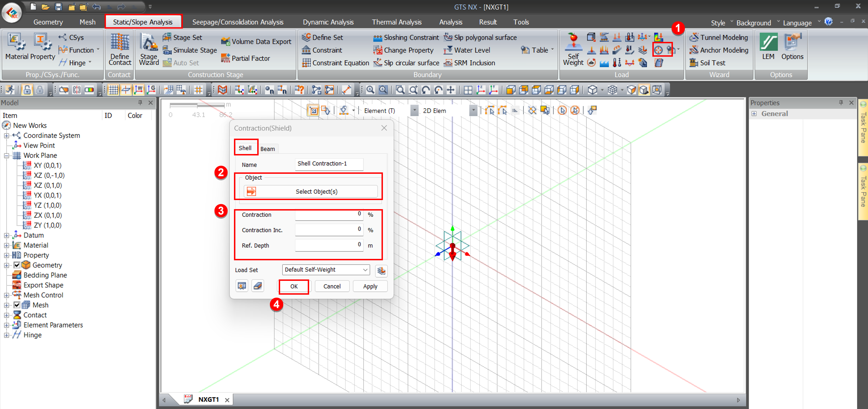The image size is (868, 409).
Task: Click Zoom All magnifier toolbar icon
Action: click(370, 90)
